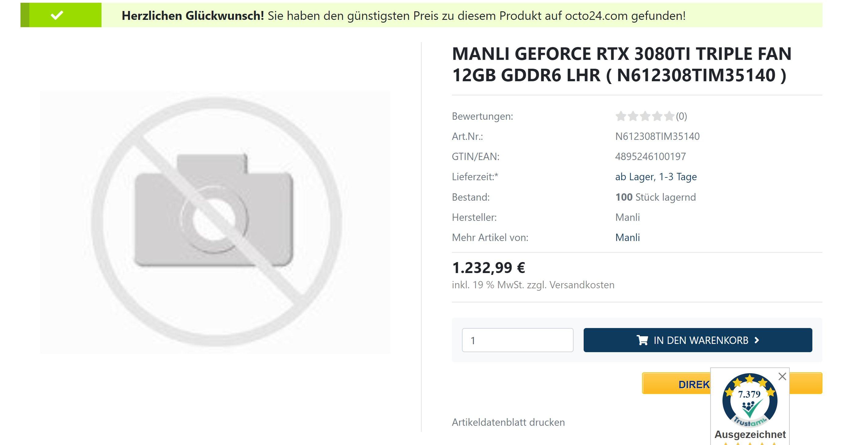Add item with In den Warenkorb
The height and width of the screenshot is (445, 868).
click(x=698, y=340)
